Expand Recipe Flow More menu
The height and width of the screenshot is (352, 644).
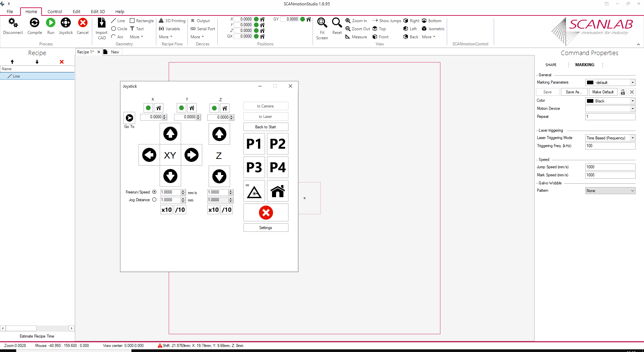click(x=166, y=37)
